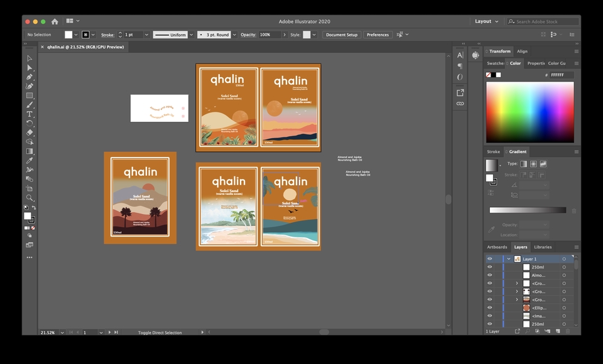
Task: Activate the Zoom tool
Action: [30, 198]
